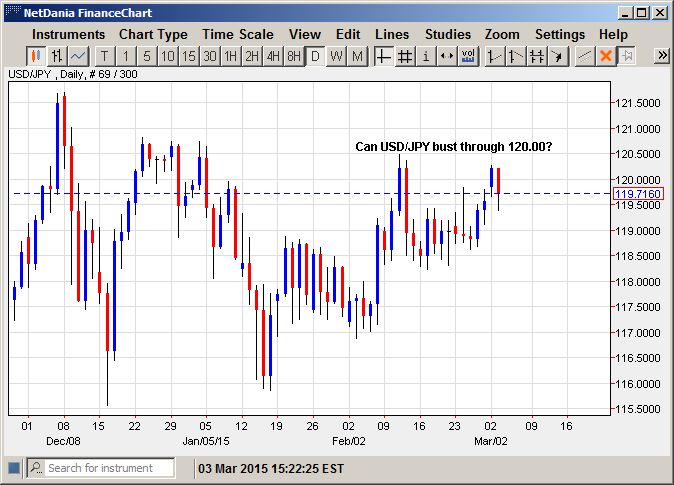Select 5-minute time scale

(x=147, y=56)
